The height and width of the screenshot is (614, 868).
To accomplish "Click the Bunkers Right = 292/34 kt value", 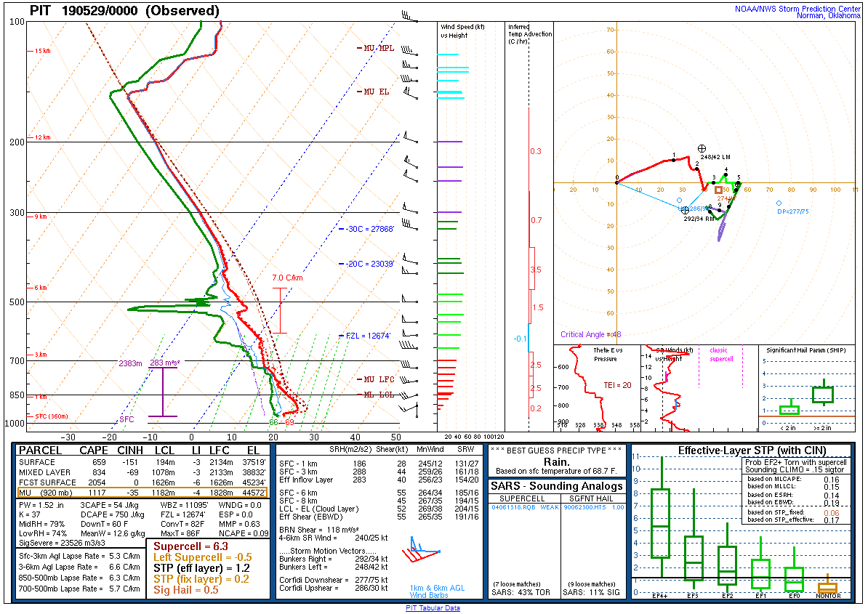I will pyautogui.click(x=333, y=560).
